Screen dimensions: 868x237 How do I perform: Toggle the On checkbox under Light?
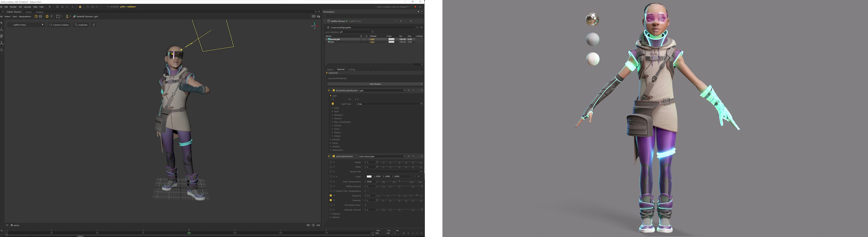click(x=358, y=99)
